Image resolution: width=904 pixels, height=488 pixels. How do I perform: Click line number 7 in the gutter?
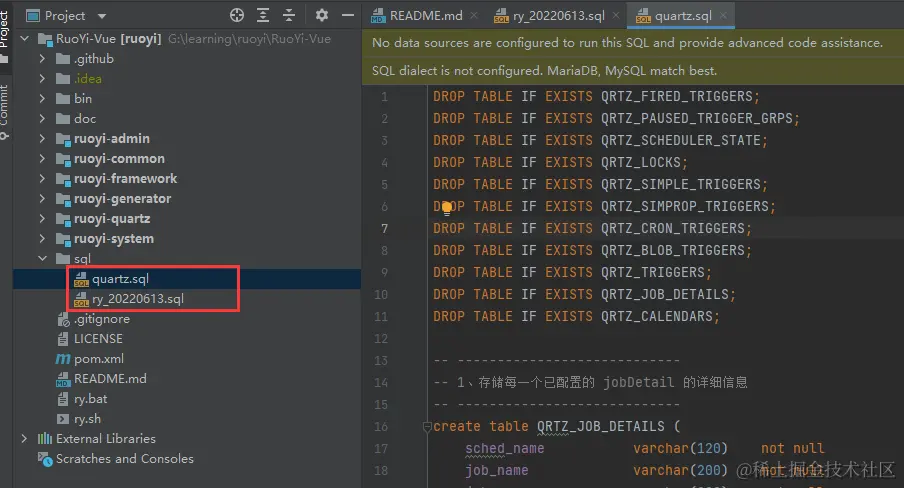(385, 228)
